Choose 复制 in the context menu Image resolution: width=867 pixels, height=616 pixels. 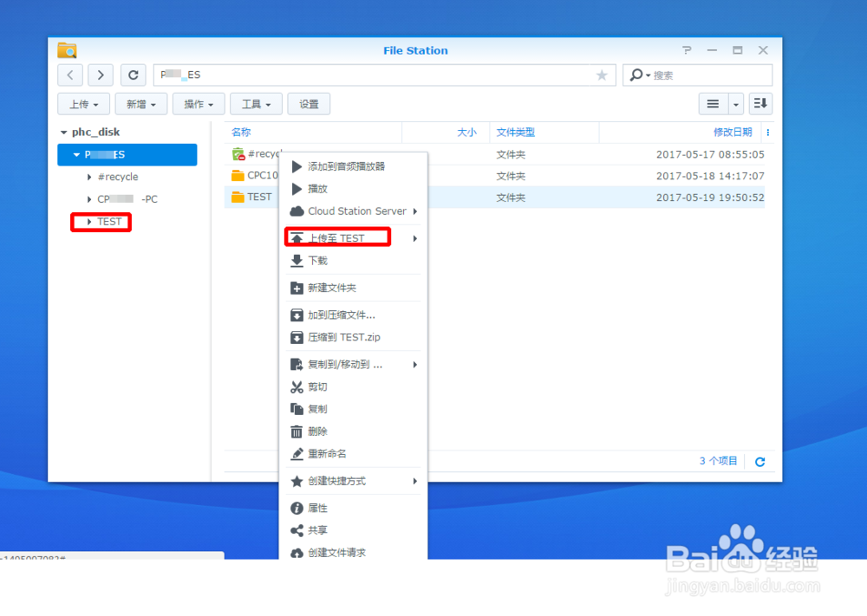click(353, 409)
